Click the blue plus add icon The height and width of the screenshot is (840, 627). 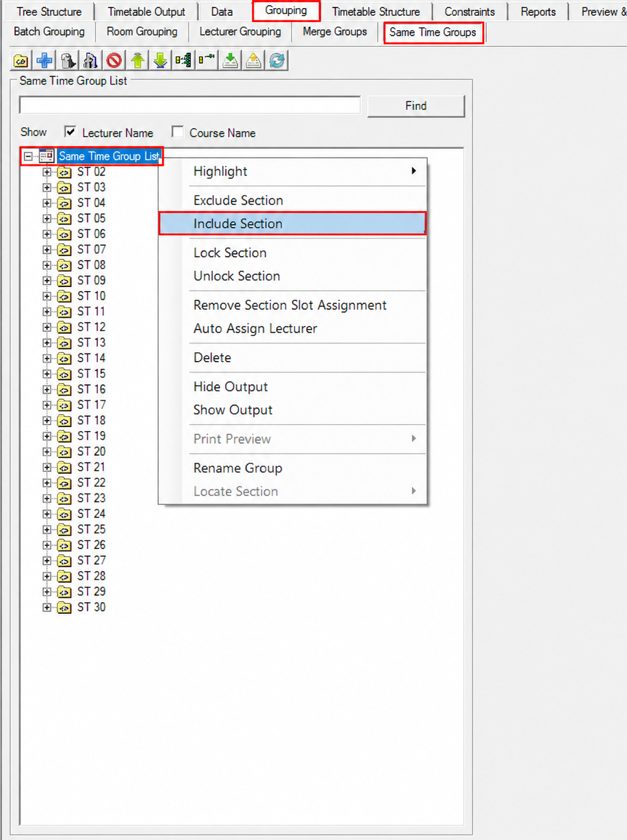tap(45, 60)
